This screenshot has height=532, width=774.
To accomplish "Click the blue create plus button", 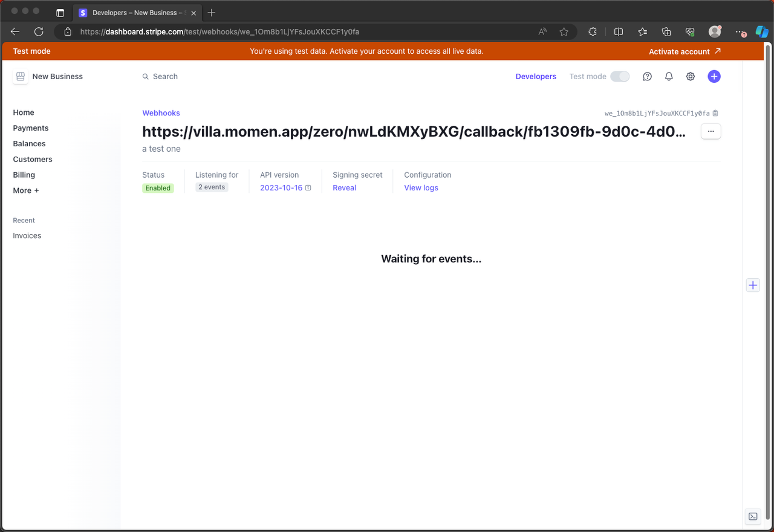I will (x=714, y=76).
